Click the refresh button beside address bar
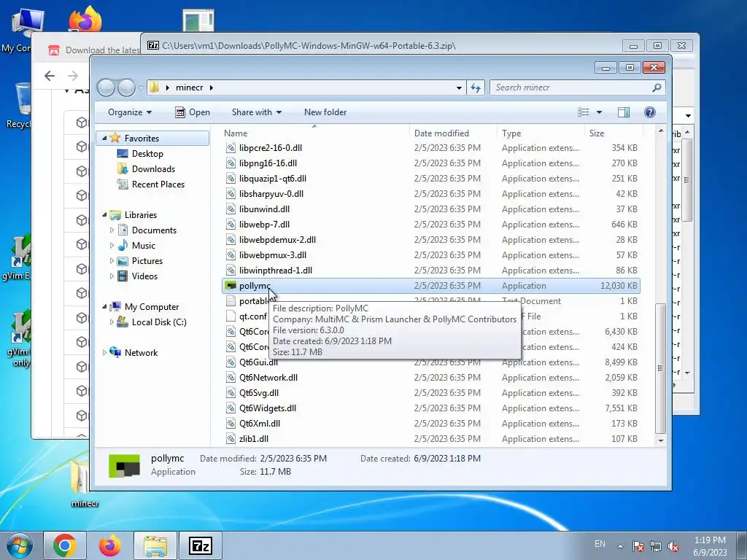 (476, 87)
